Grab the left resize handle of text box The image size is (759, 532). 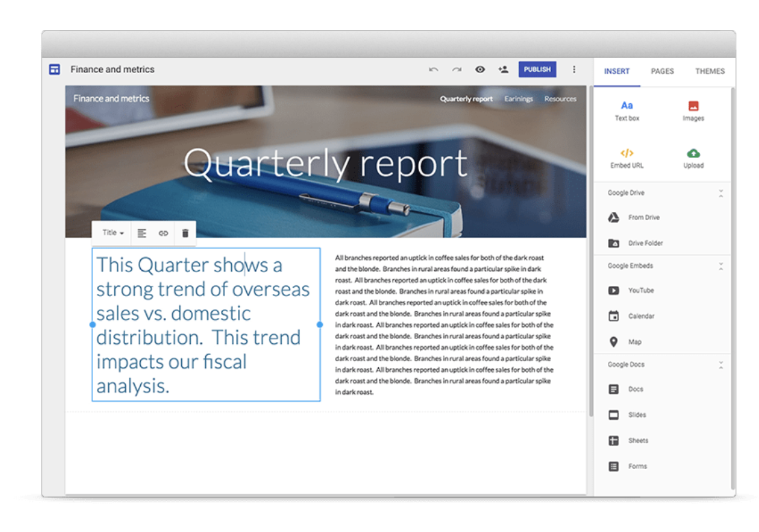[92, 325]
